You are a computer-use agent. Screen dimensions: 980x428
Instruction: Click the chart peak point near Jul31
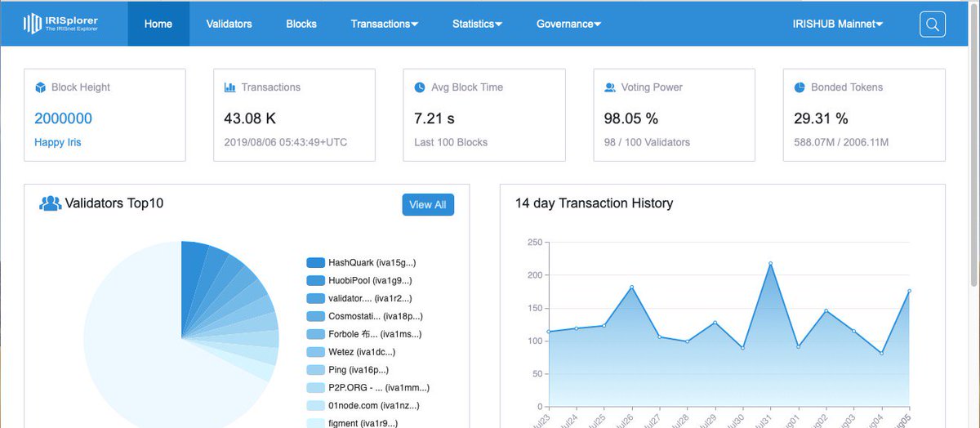point(770,263)
